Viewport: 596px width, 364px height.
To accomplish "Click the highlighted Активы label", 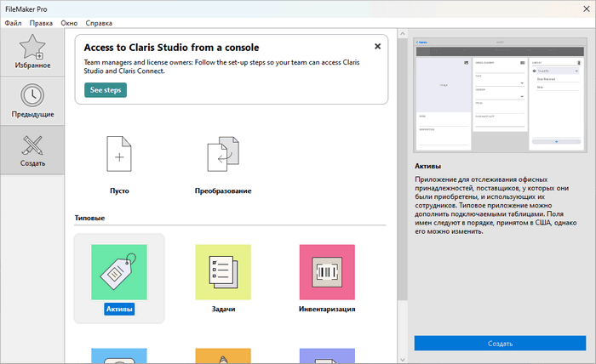I will click(x=119, y=309).
